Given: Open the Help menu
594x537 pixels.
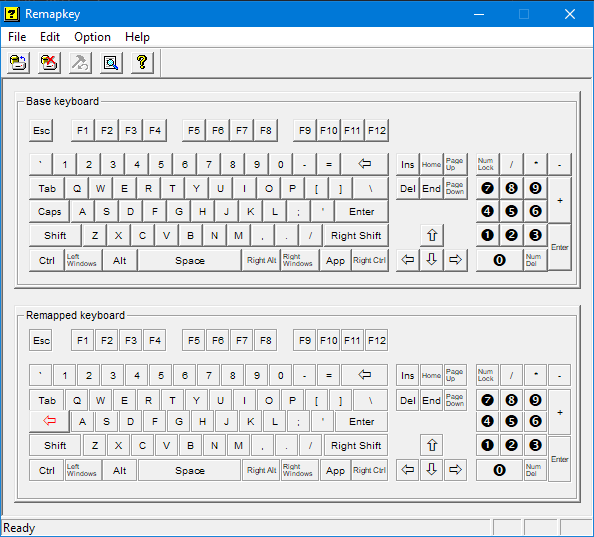Looking at the screenshot, I should 137,37.
